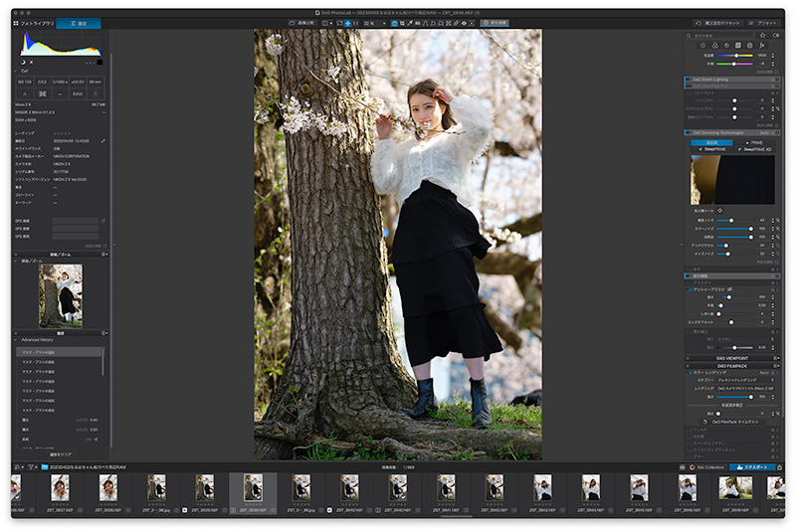Enable the チャンネルミキサー checkbox
The image size is (796, 532).
[690, 443]
